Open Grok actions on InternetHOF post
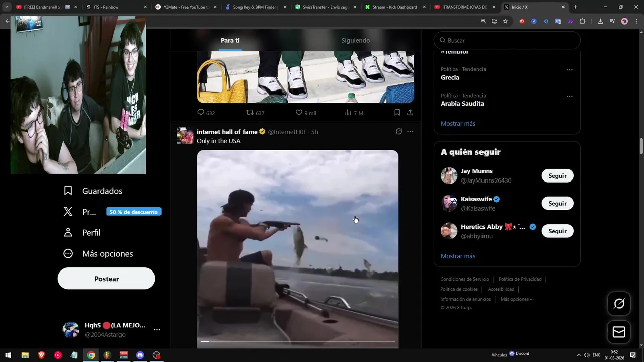This screenshot has height=362, width=644. pos(398,132)
